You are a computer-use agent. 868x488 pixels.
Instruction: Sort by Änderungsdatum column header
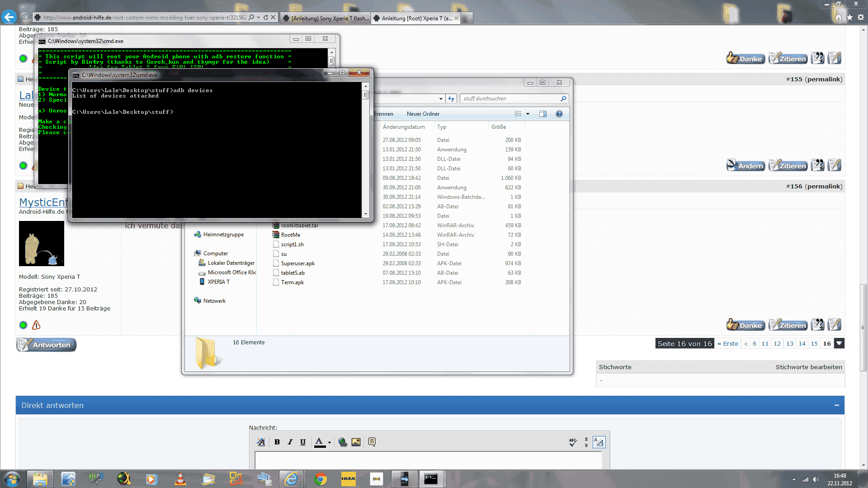tap(404, 127)
